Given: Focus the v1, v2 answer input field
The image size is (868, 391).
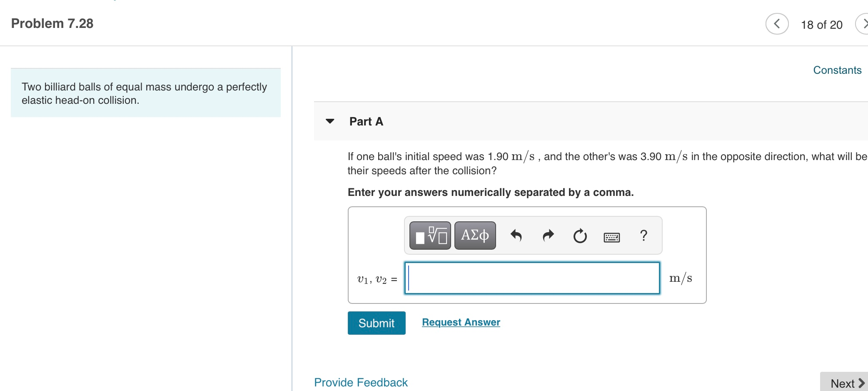Looking at the screenshot, I should click(x=532, y=278).
